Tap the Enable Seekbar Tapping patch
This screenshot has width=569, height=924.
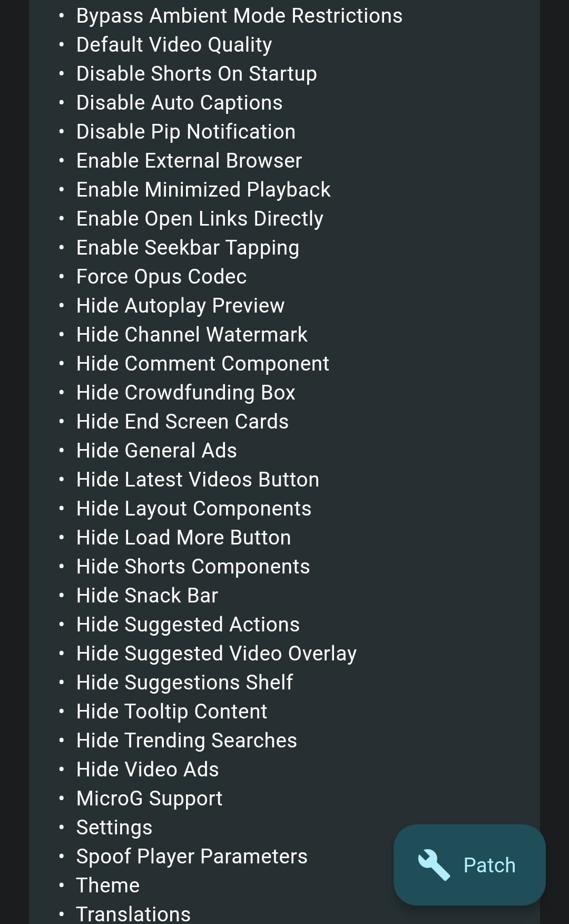point(188,247)
